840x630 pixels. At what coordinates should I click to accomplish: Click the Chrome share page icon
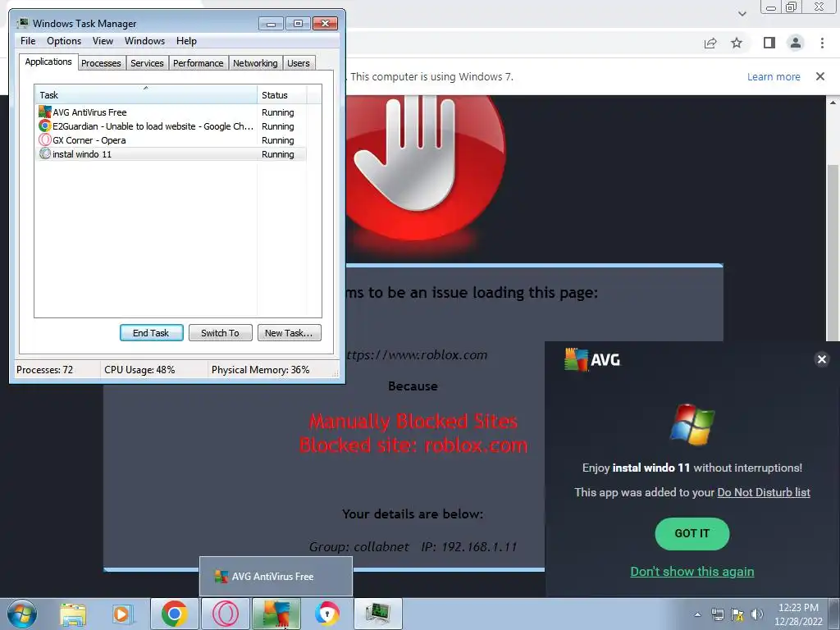click(x=710, y=43)
